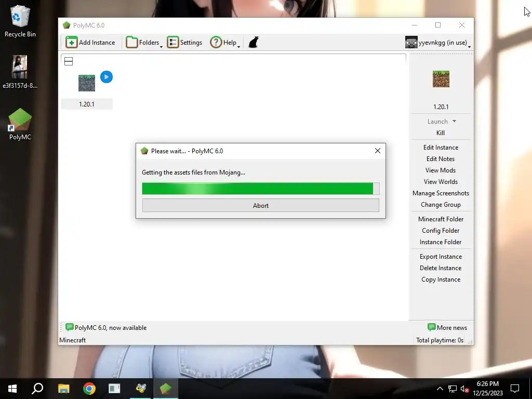532x399 pixels.
Task: Click Change Group
Action: [x=441, y=205]
